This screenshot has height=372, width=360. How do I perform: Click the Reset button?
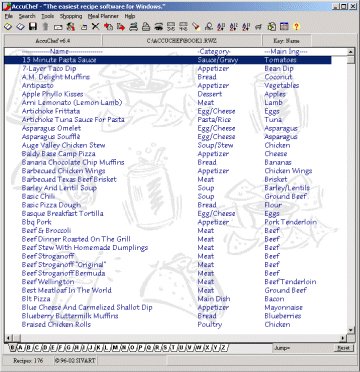[x=344, y=348]
